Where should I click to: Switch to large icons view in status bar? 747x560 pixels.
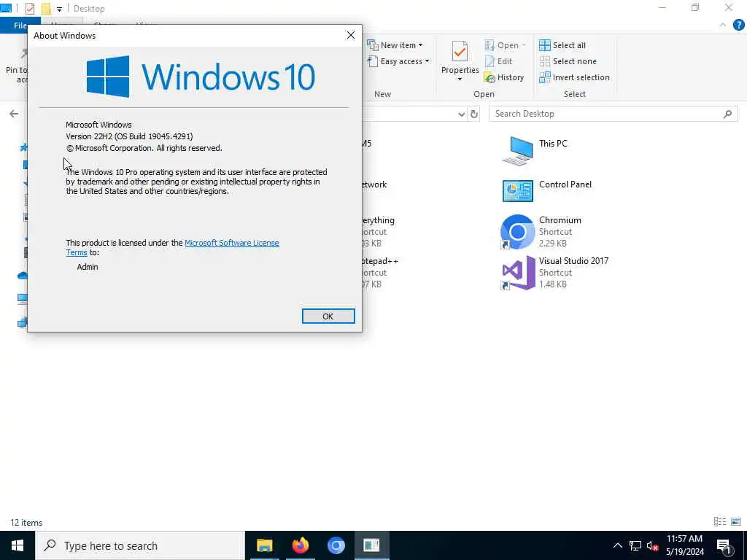736,522
